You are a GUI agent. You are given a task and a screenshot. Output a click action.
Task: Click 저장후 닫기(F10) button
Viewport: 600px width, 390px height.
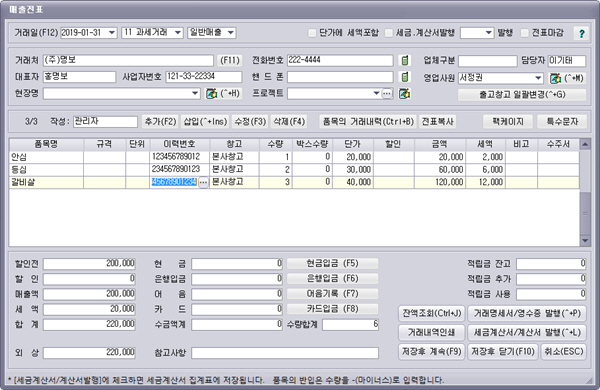point(503,352)
